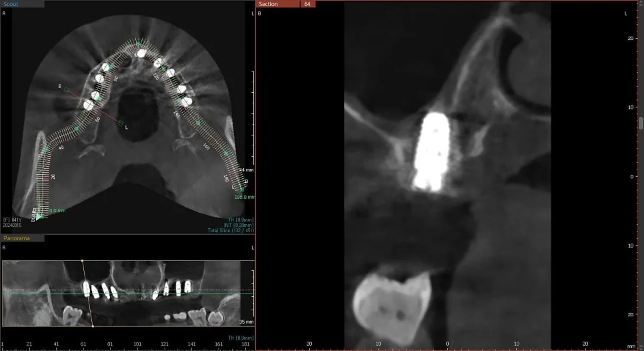Select the green start triangle at 0.0 mm
The image size is (644, 351).
39,216
